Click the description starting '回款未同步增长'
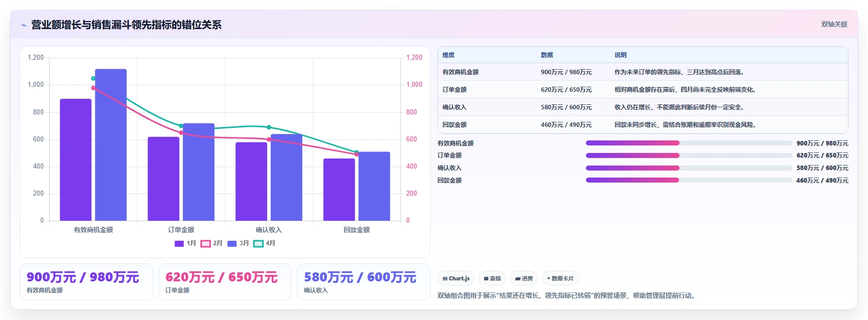 click(686, 125)
